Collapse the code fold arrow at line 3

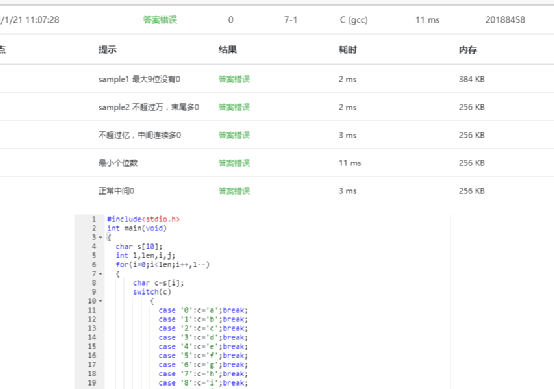tap(101, 237)
